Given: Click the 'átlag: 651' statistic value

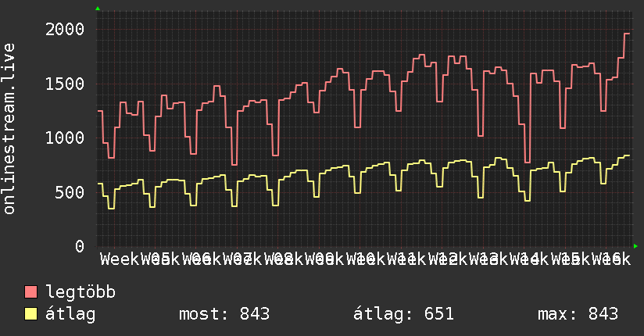Looking at the screenshot, I should [403, 314].
